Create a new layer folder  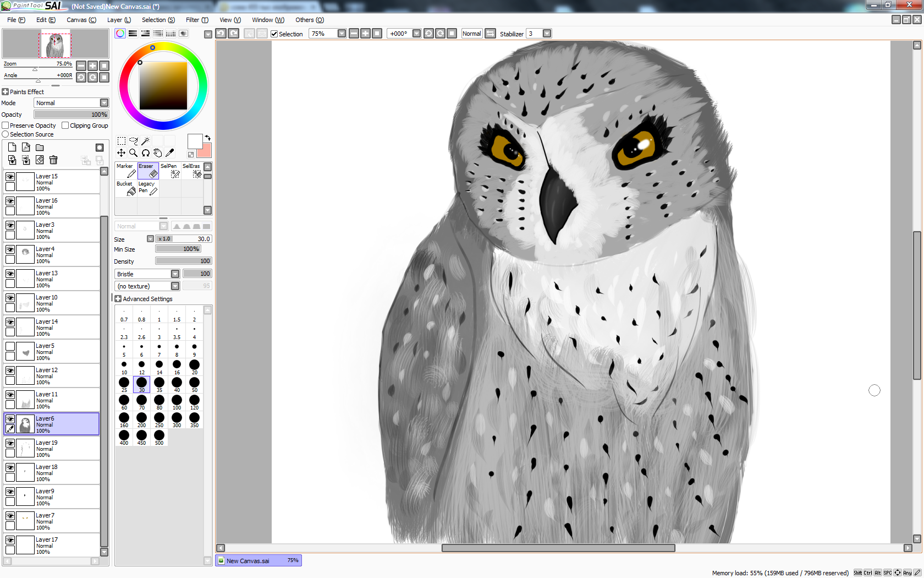pyautogui.click(x=40, y=148)
